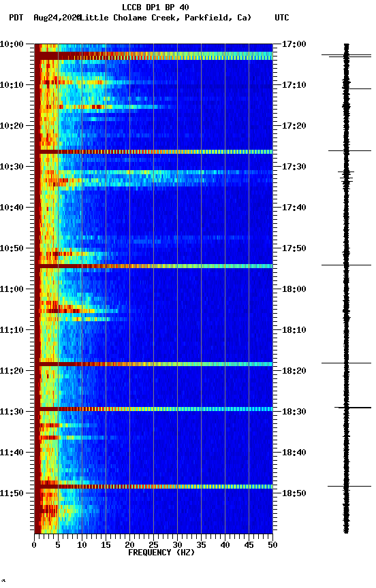
Task: Click the 17:10 UTC time label
Action: (x=294, y=85)
